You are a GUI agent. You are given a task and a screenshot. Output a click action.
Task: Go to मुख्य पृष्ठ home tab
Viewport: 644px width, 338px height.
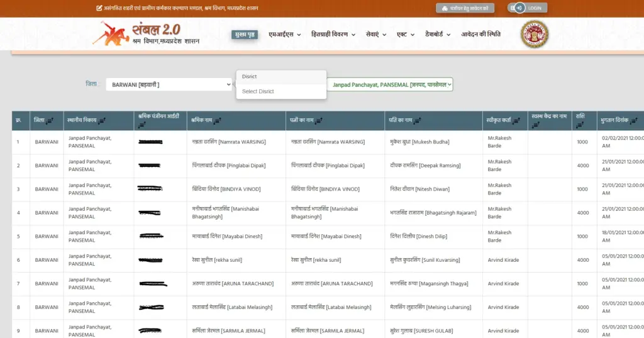[x=245, y=35]
